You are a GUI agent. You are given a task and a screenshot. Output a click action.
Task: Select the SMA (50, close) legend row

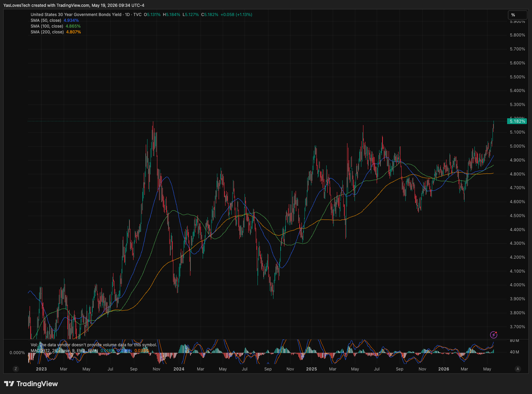pos(55,20)
